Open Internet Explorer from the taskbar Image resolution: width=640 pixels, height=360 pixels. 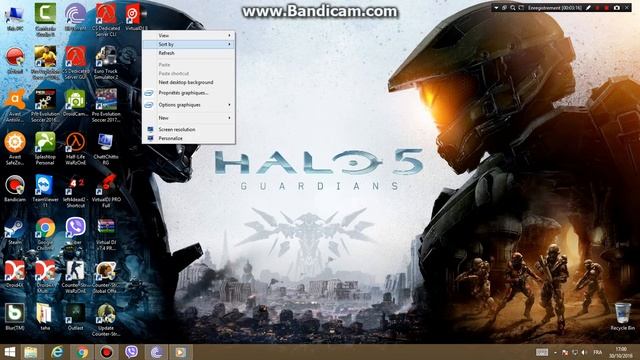[x=57, y=352]
